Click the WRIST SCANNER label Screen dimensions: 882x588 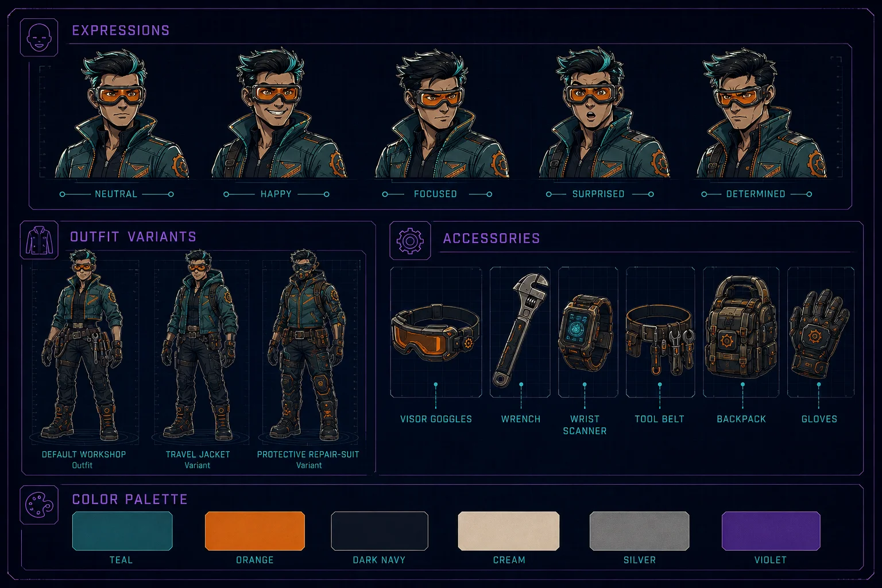tap(585, 425)
